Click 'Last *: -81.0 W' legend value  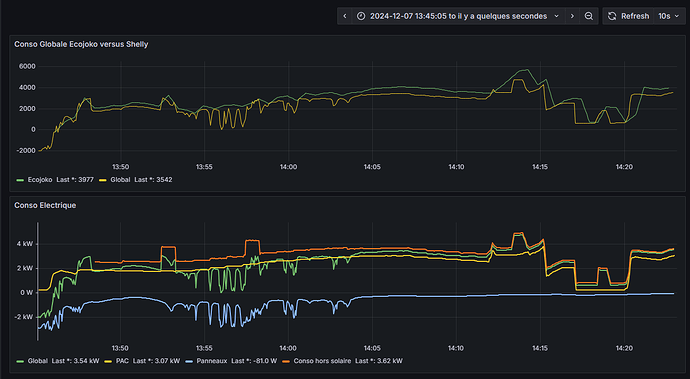coord(254,361)
